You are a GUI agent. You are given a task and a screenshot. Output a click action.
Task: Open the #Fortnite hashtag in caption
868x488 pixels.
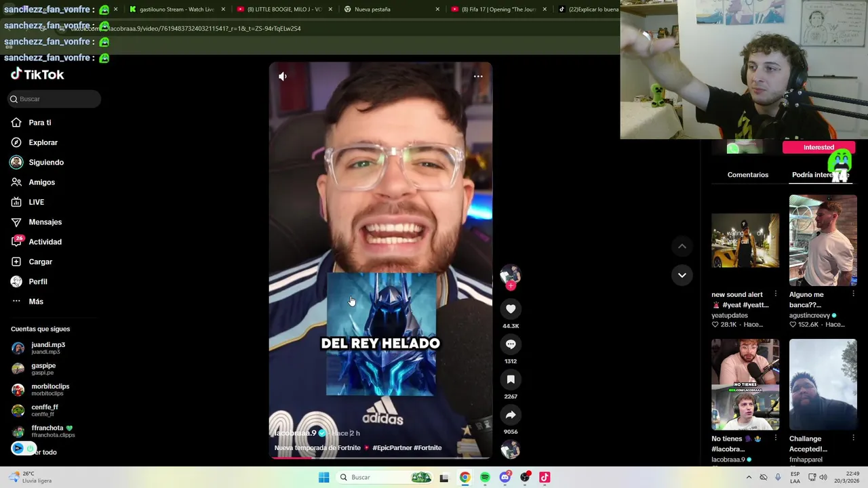(x=427, y=448)
